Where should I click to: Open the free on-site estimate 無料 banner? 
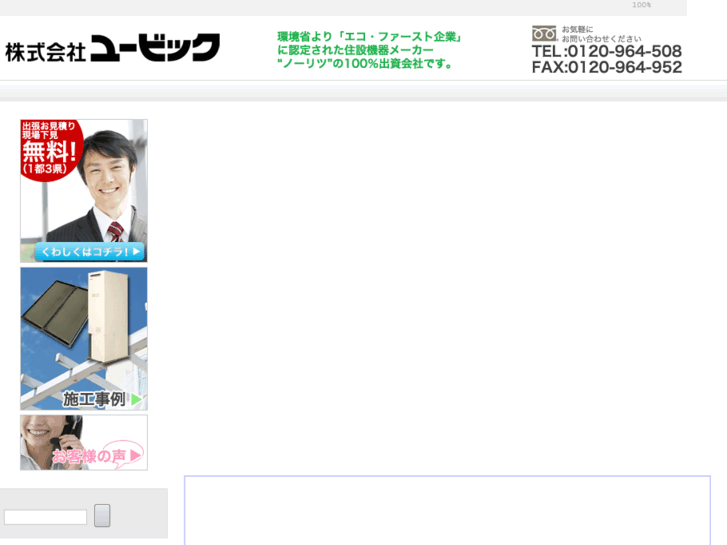pyautogui.click(x=84, y=191)
